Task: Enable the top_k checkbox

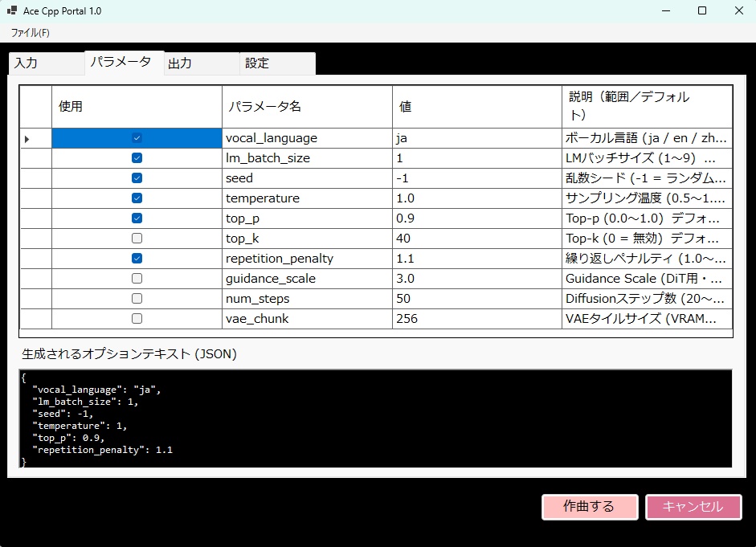Action: pyautogui.click(x=137, y=239)
